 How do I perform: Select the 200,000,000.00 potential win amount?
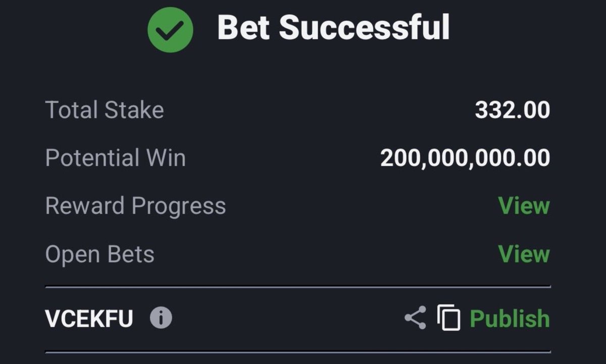click(x=465, y=158)
